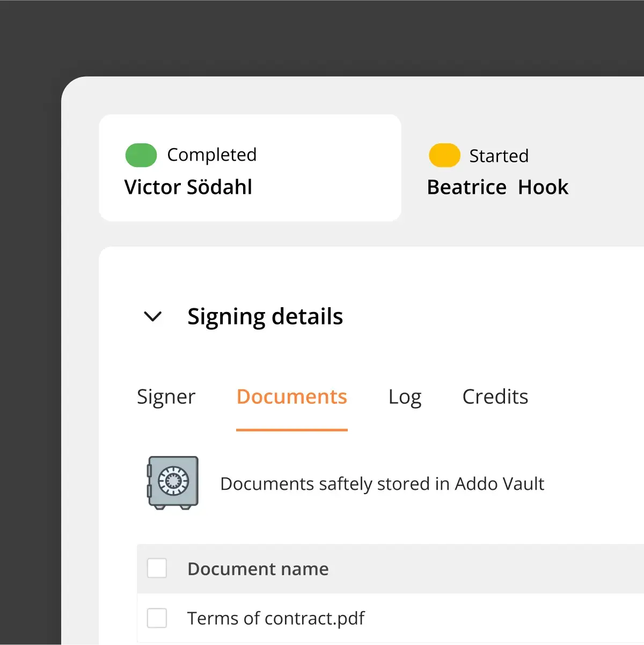The image size is (644, 645).
Task: Collapse the Signing details section chevron
Action: (x=153, y=316)
